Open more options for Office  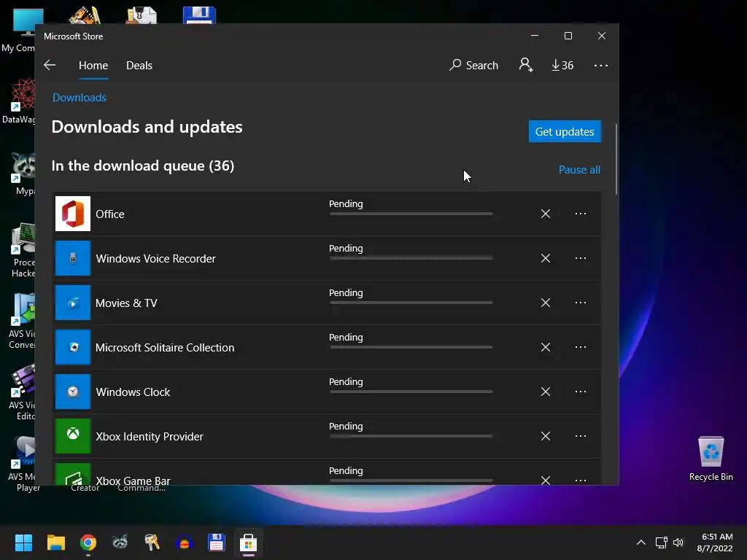(x=580, y=214)
